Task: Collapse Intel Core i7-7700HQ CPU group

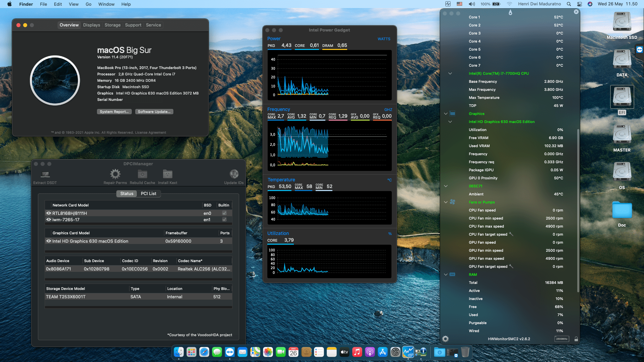Action: (x=450, y=73)
